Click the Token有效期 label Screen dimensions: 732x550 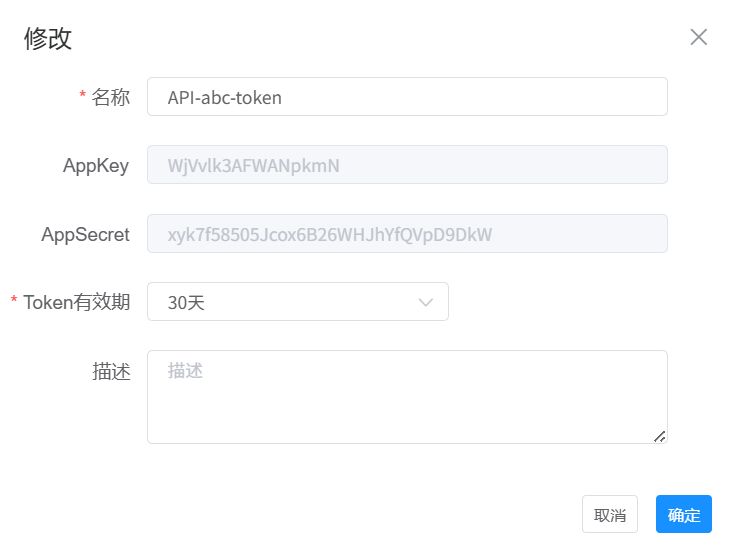click(x=77, y=302)
